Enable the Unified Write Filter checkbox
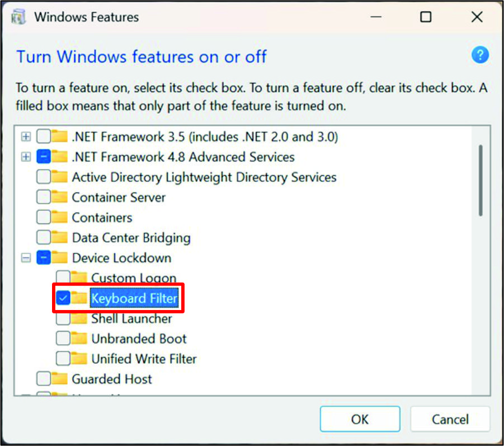The image size is (504, 446). click(x=63, y=359)
